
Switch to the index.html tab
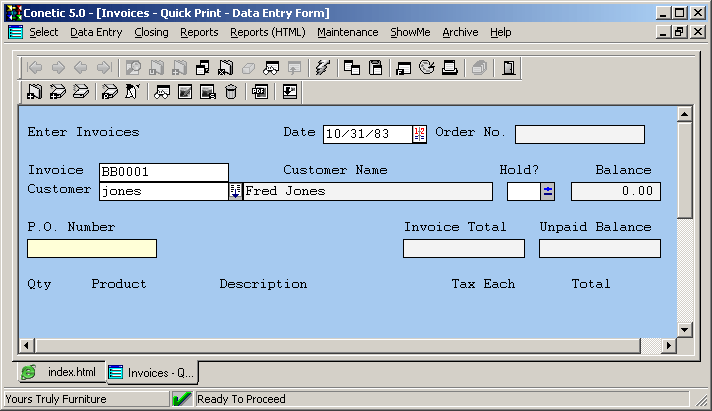61,372
